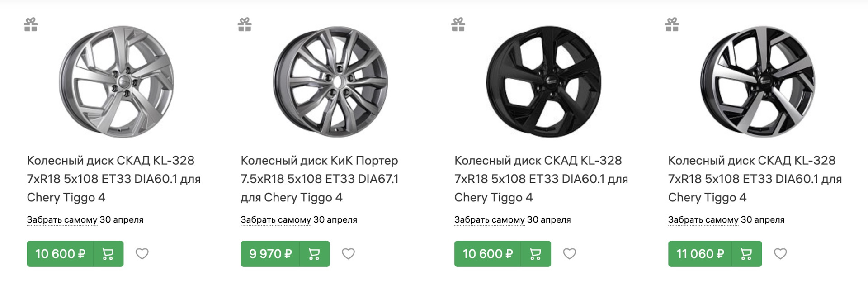Open the 'Забрать самому' pickup options for the КиК Портер wheel
Screen dimensions: 868x290
pyautogui.click(x=276, y=220)
